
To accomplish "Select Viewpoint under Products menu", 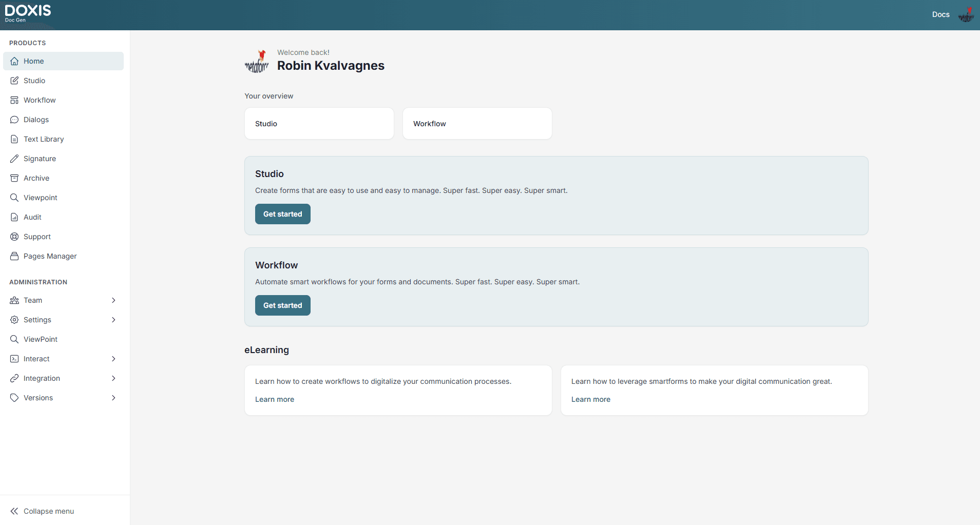I will click(x=40, y=198).
